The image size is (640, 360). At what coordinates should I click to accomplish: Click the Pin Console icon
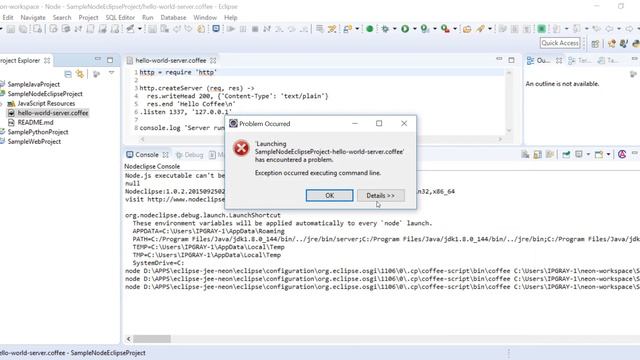[566, 154]
